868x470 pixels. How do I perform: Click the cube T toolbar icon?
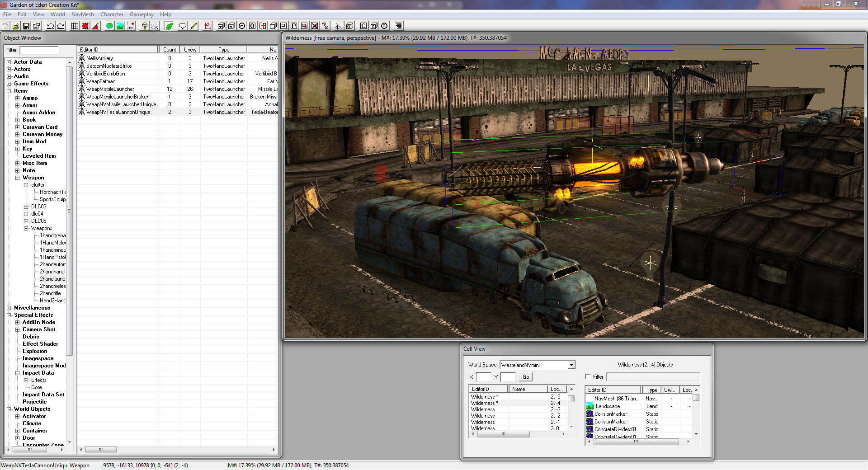pyautogui.click(x=221, y=26)
